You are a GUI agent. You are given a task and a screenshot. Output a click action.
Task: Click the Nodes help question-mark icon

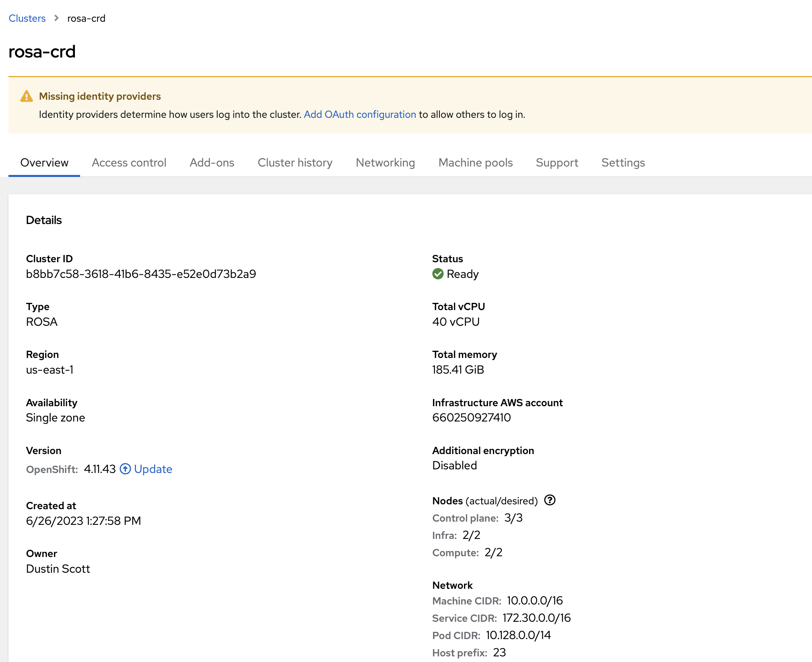[550, 500]
